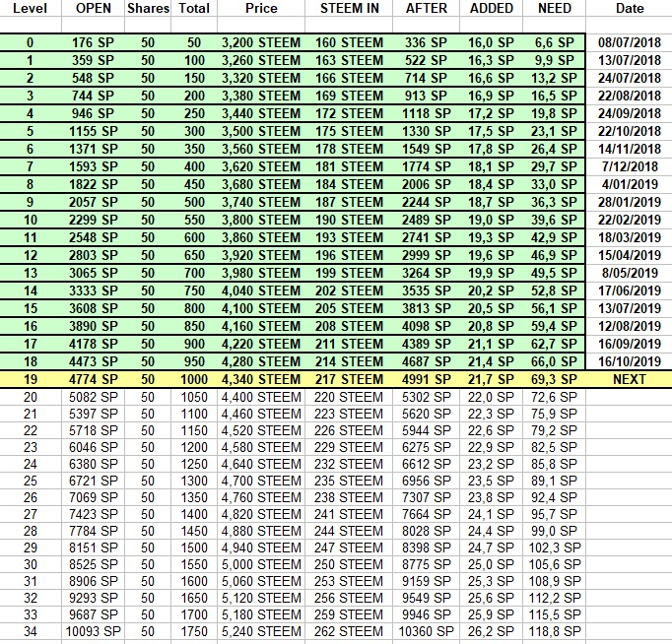Select the cell 10093 SP
The image size is (672, 644).
(x=93, y=631)
